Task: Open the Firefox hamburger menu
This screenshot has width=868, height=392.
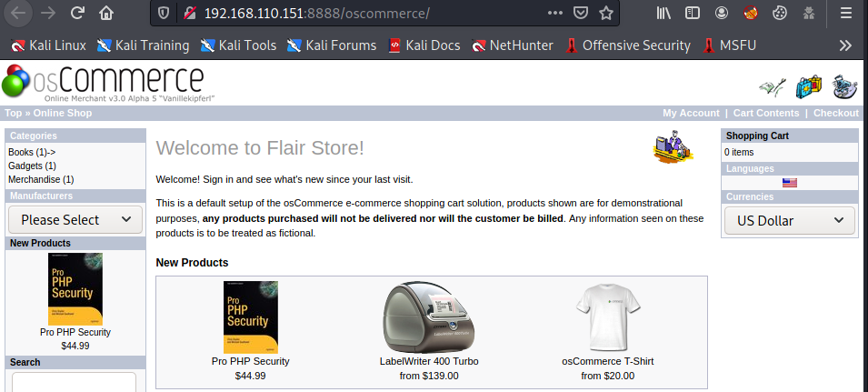Action: 846,14
